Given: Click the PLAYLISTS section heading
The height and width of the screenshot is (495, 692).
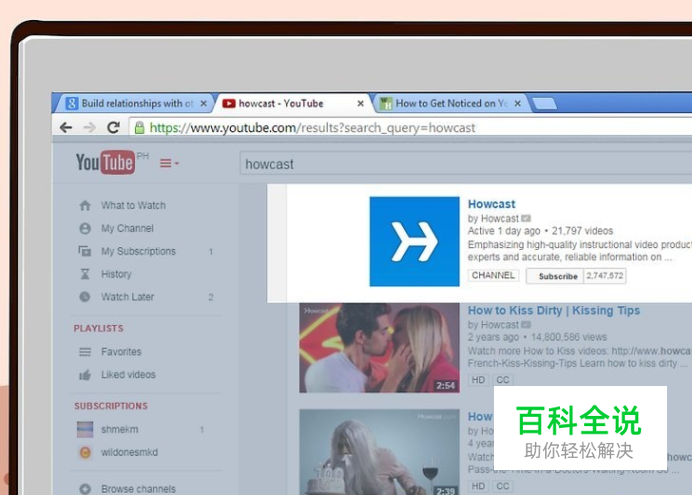Looking at the screenshot, I should tap(98, 329).
